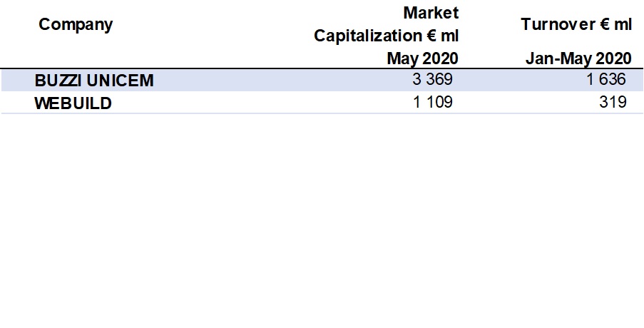Click the thin border below WEBUILD row
The height and width of the screenshot is (328, 644).
pyautogui.click(x=321, y=113)
